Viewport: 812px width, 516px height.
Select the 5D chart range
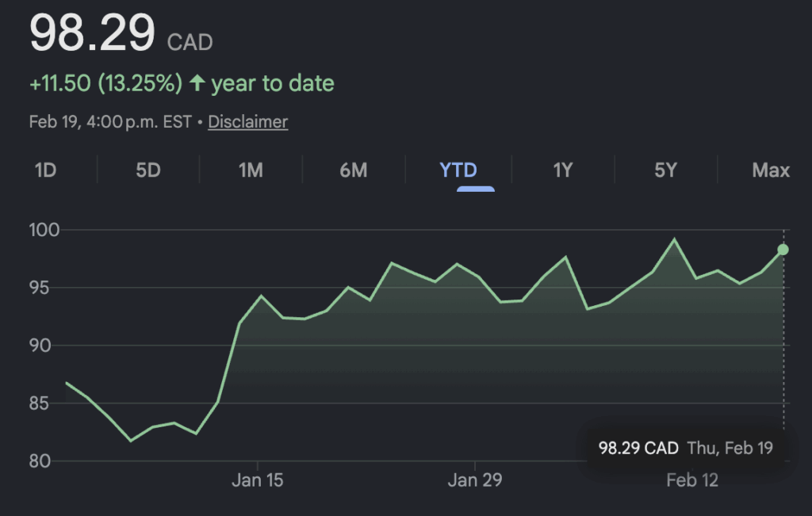(x=148, y=170)
